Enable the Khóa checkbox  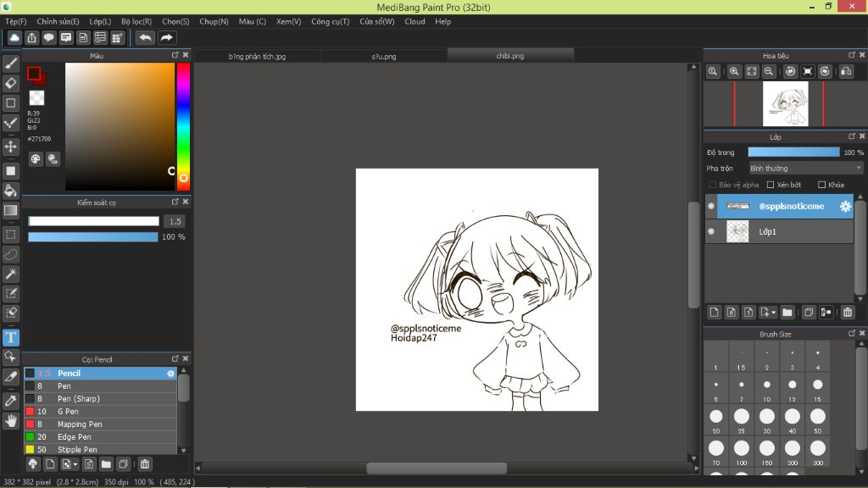(822, 185)
